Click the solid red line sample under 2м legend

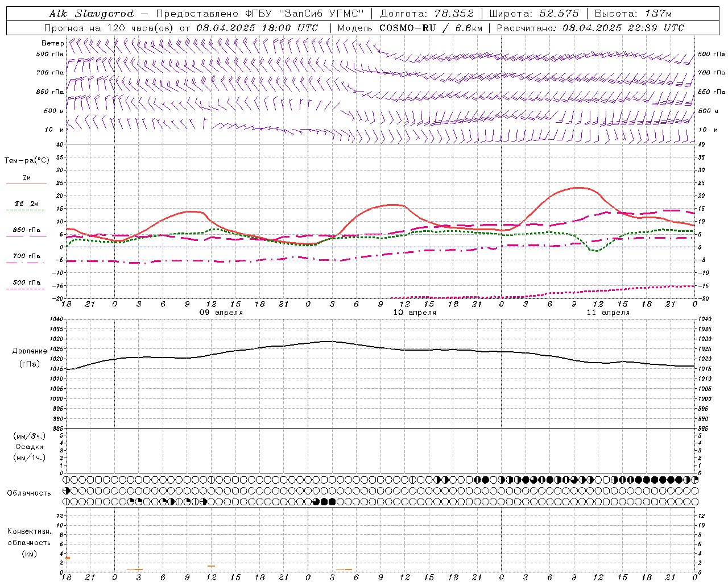click(x=26, y=184)
